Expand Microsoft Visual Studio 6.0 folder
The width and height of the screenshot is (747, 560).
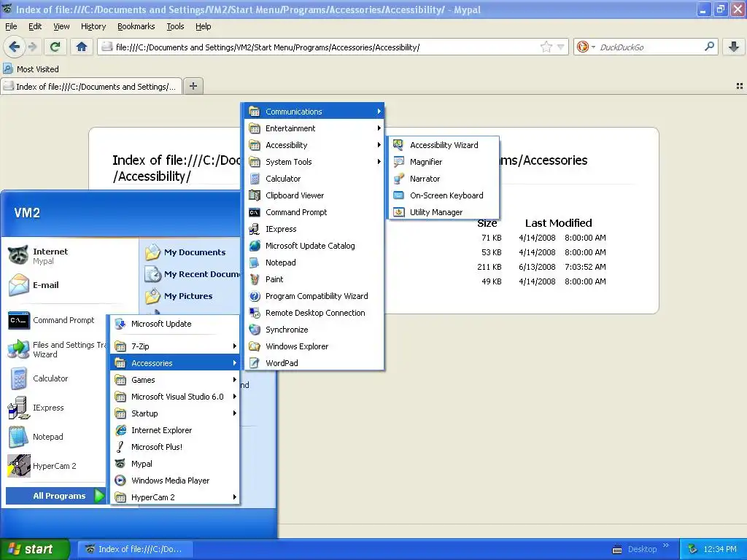(175, 397)
